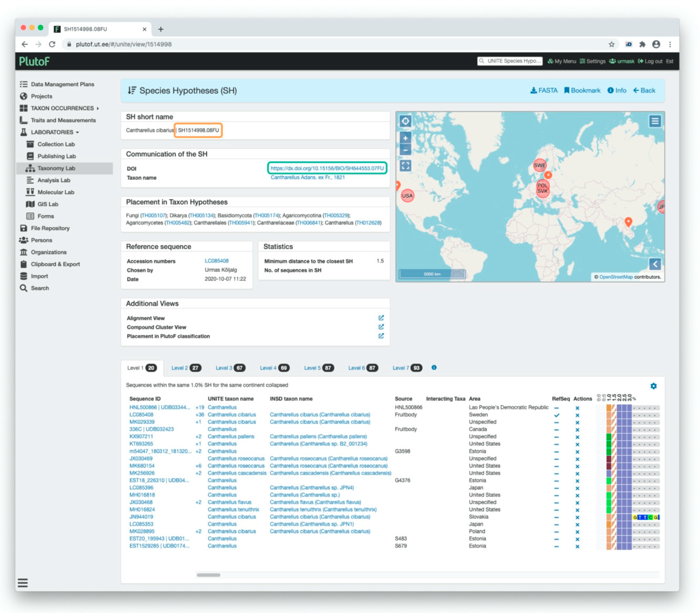
Task: Toggle the RefSeq checkmark for LC085408
Action: coord(556,415)
